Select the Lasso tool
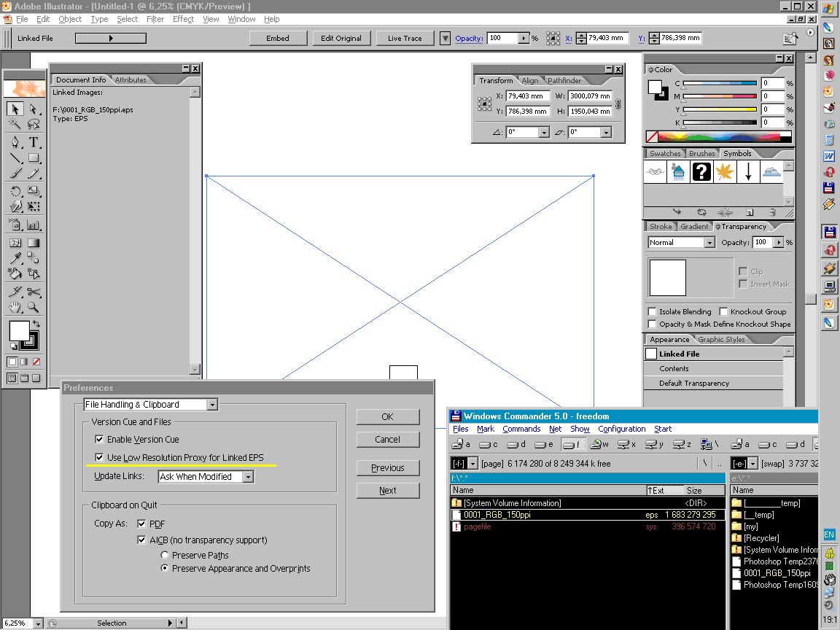This screenshot has width=840, height=630. (34, 124)
